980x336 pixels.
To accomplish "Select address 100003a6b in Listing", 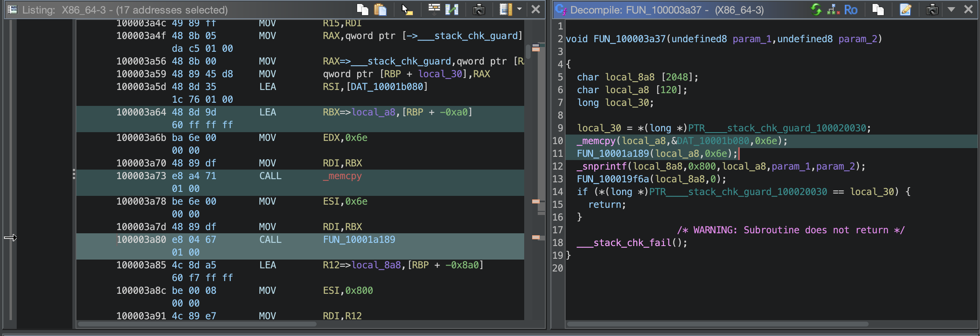I will coord(141,138).
